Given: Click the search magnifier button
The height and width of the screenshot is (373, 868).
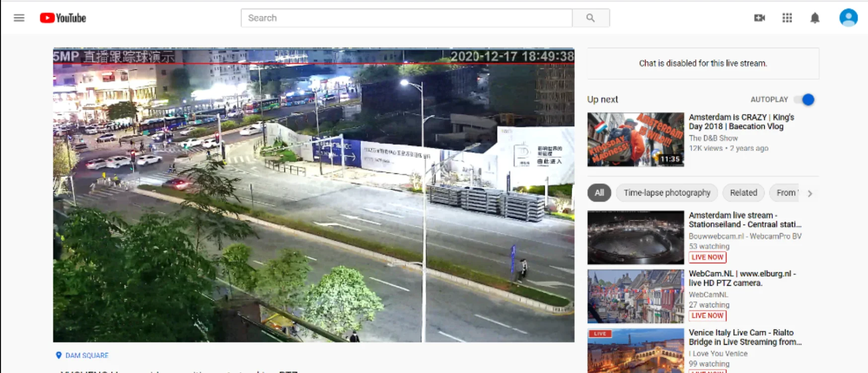Looking at the screenshot, I should 590,18.
